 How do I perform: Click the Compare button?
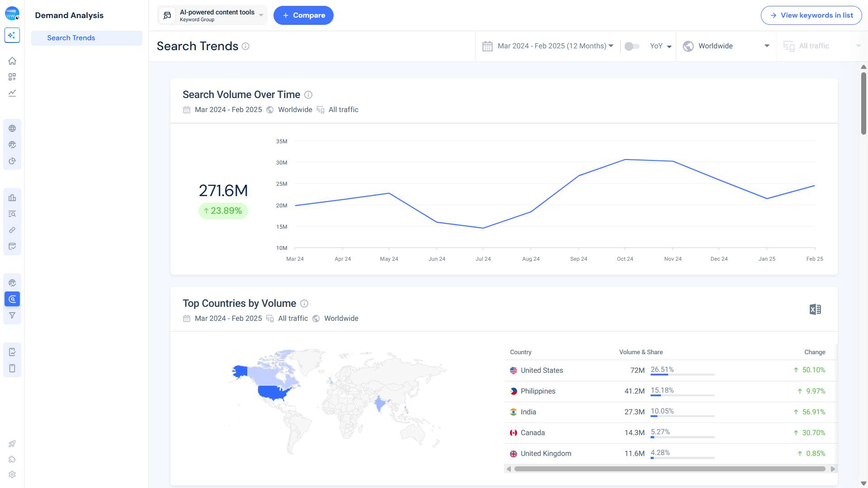pos(303,15)
